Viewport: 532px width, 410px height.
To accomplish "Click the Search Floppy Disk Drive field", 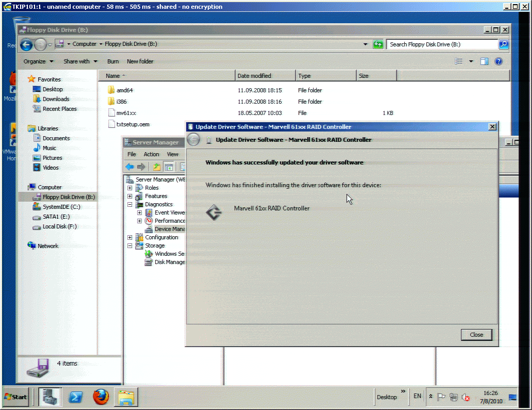I will [442, 44].
